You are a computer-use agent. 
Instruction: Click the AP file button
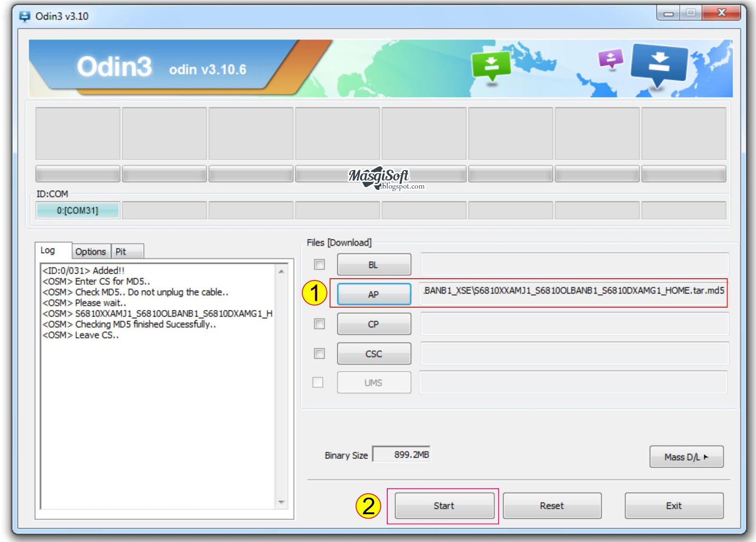(x=374, y=294)
